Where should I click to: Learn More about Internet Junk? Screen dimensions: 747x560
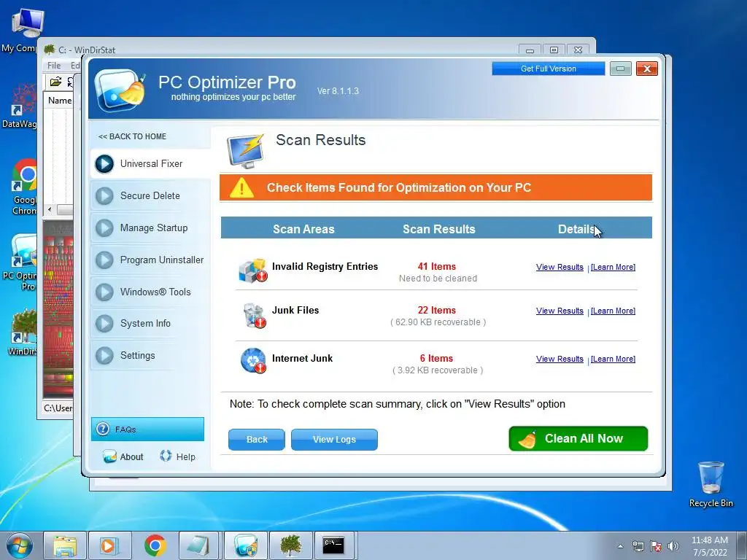[613, 359]
